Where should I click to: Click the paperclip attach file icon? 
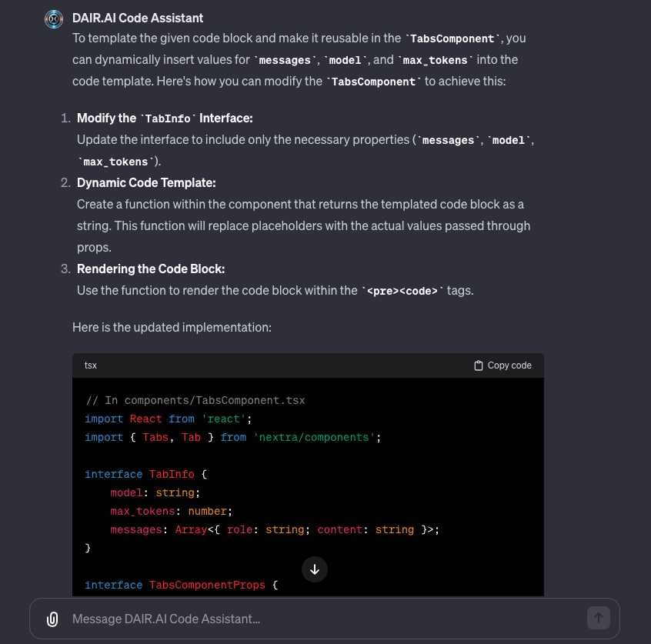(52, 619)
